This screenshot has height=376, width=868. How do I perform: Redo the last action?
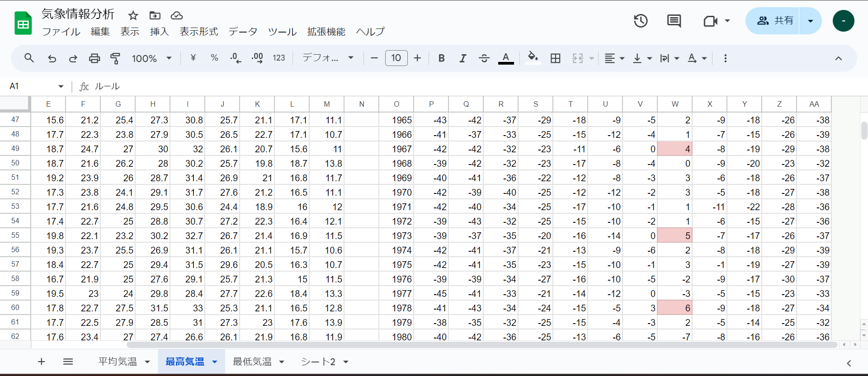[73, 58]
